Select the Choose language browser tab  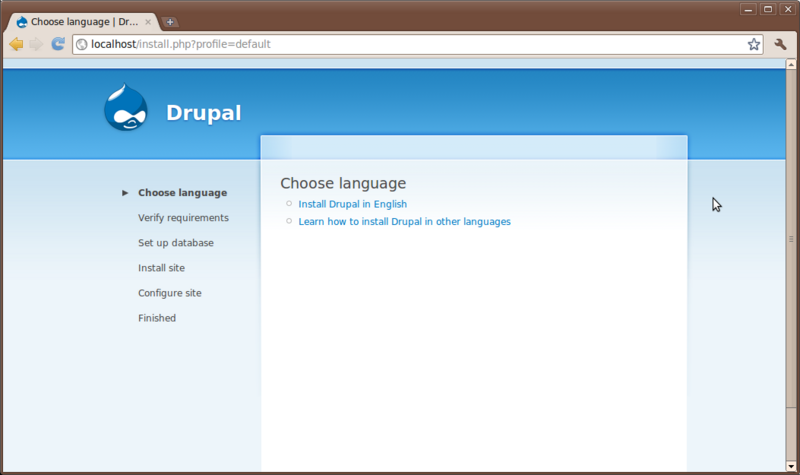pyautogui.click(x=84, y=22)
